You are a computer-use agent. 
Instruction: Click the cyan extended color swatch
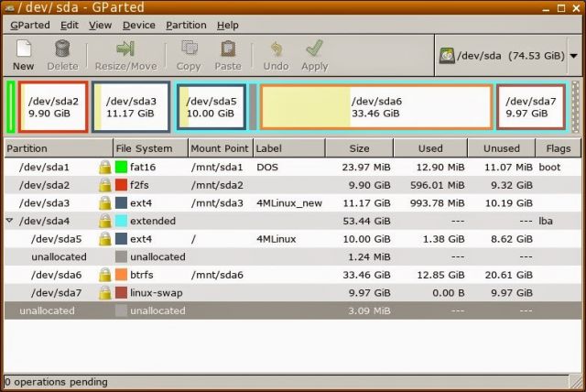pyautogui.click(x=121, y=221)
